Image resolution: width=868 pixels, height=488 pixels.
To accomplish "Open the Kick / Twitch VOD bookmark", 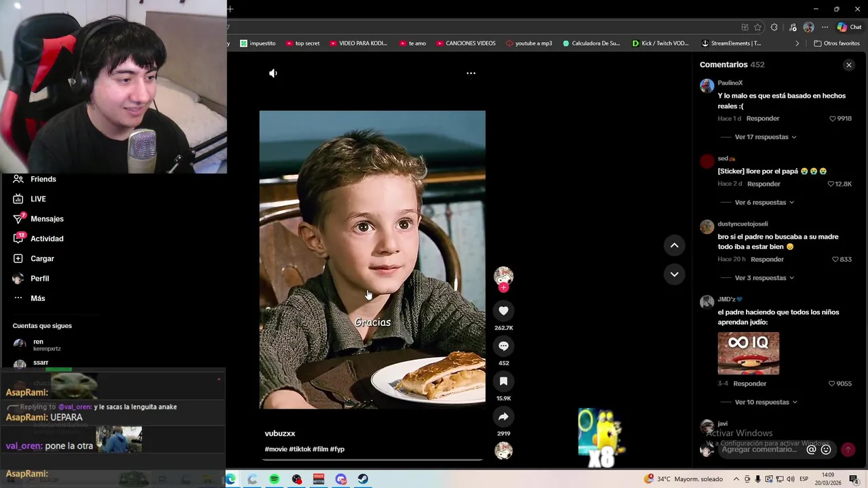I will [660, 43].
